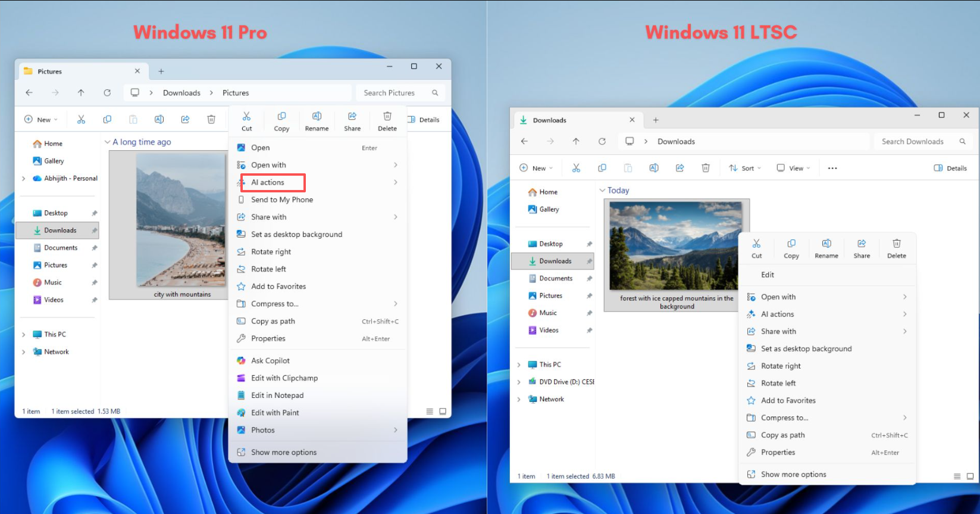Click rename icon in Downloads window toolbar
Screen dimensions: 980x514
coord(654,169)
